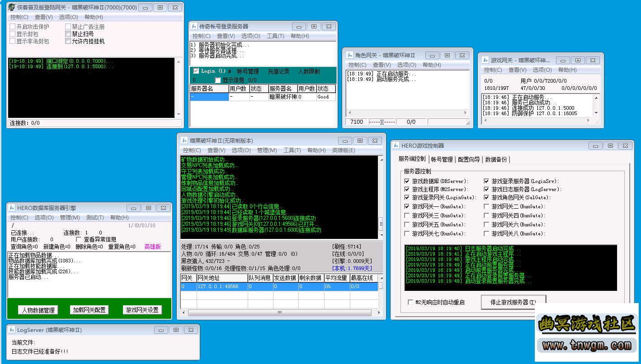Image resolution: width=641 pixels, height=364 pixels.
Task: Check 查看异常信息 in database server window
Action: (x=79, y=239)
